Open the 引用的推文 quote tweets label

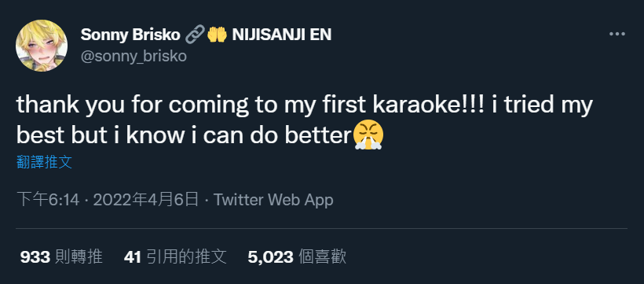pos(186,257)
